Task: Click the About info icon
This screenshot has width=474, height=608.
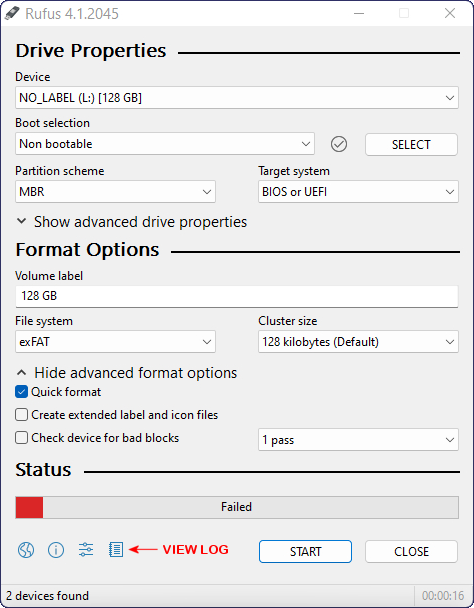Action: [x=56, y=550]
